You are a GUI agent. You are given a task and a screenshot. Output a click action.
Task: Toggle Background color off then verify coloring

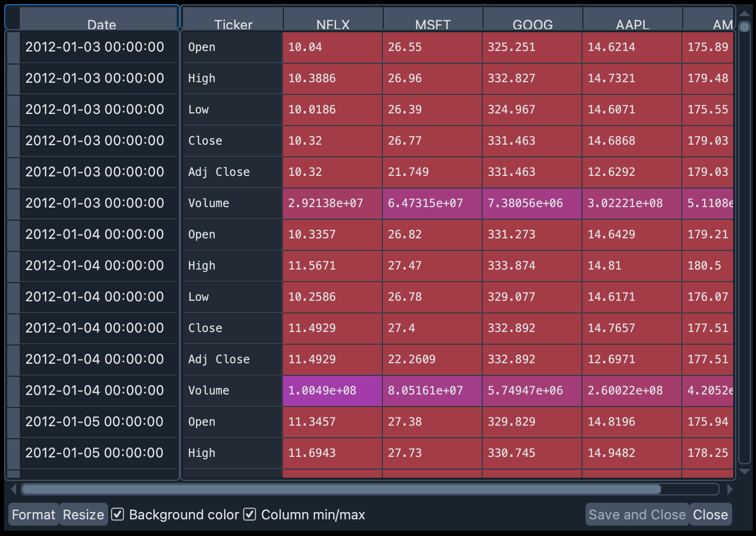pos(118,514)
